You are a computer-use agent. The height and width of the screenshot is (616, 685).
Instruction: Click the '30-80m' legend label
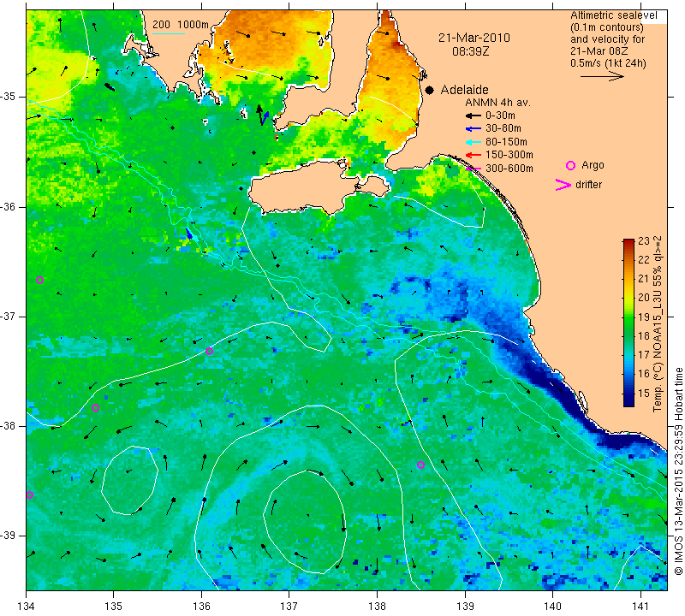(x=503, y=129)
